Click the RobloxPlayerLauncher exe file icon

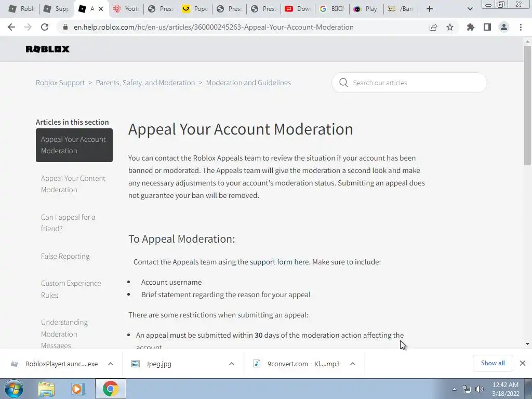14,364
